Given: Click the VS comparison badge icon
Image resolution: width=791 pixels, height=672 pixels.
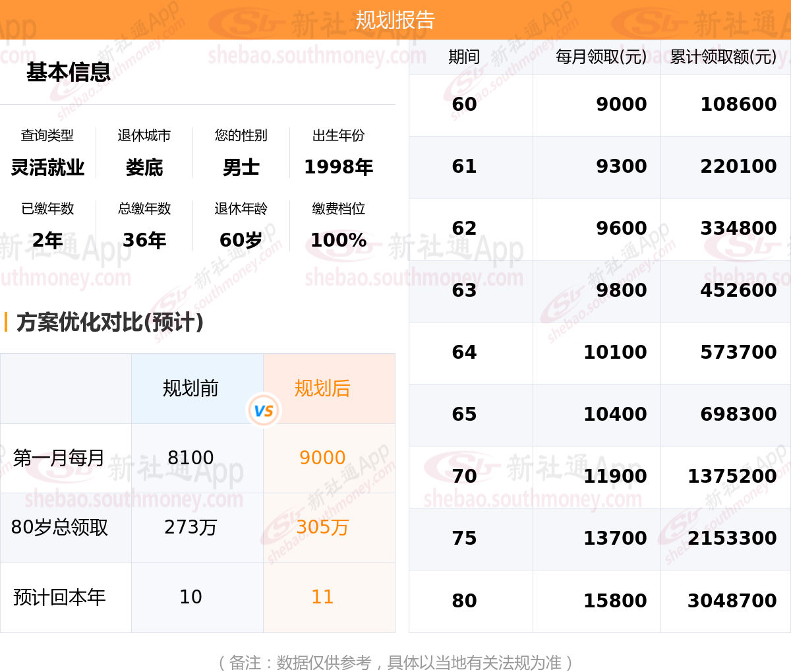Looking at the screenshot, I should [x=264, y=411].
